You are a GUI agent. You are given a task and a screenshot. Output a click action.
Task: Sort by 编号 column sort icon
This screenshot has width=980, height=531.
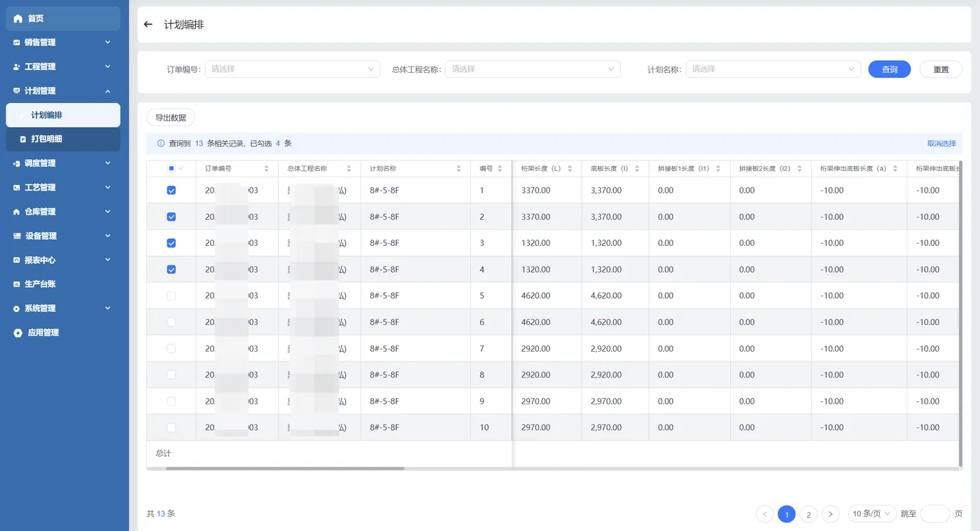coord(500,169)
